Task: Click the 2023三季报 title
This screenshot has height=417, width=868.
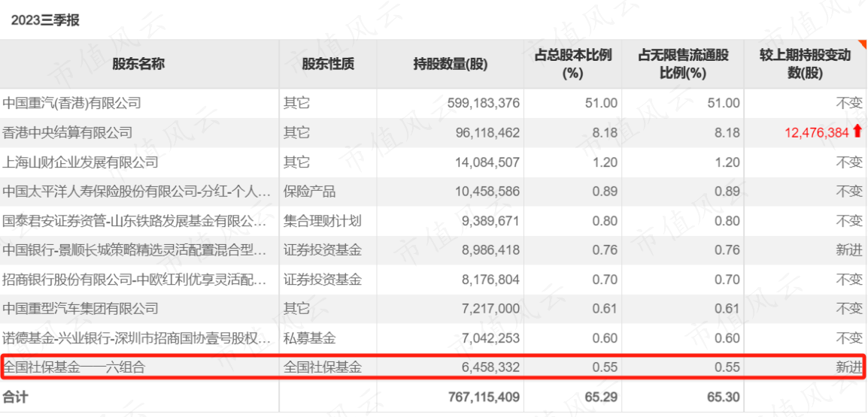Action: (45, 20)
